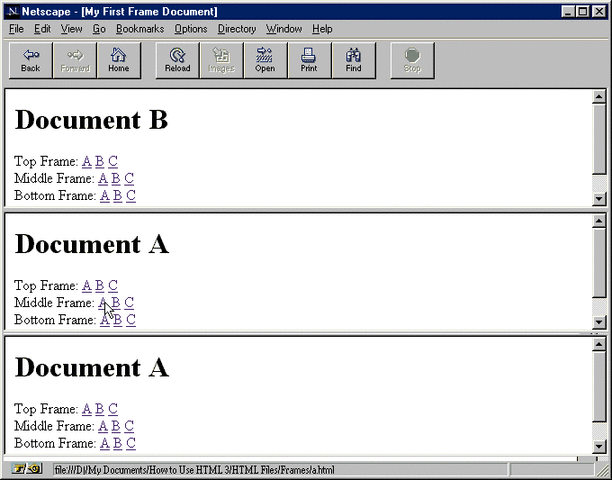
Task: In Document B, click Middle Frame link C
Action: (x=129, y=178)
